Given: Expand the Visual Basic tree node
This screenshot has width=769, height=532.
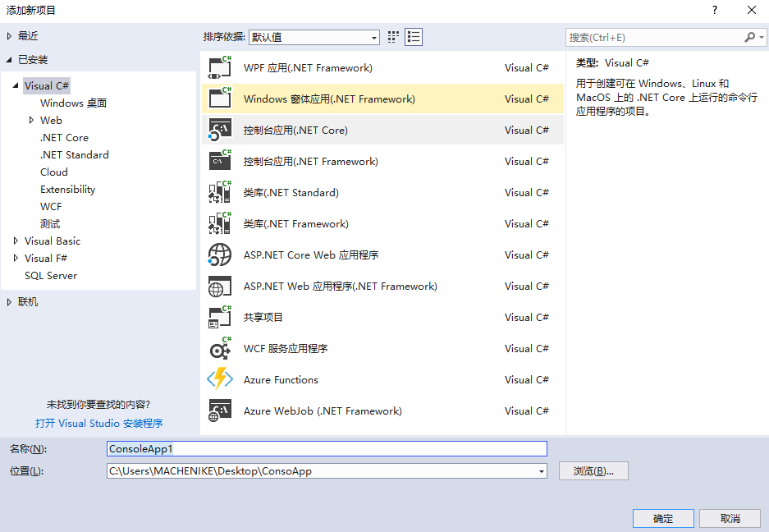Looking at the screenshot, I should [x=16, y=241].
